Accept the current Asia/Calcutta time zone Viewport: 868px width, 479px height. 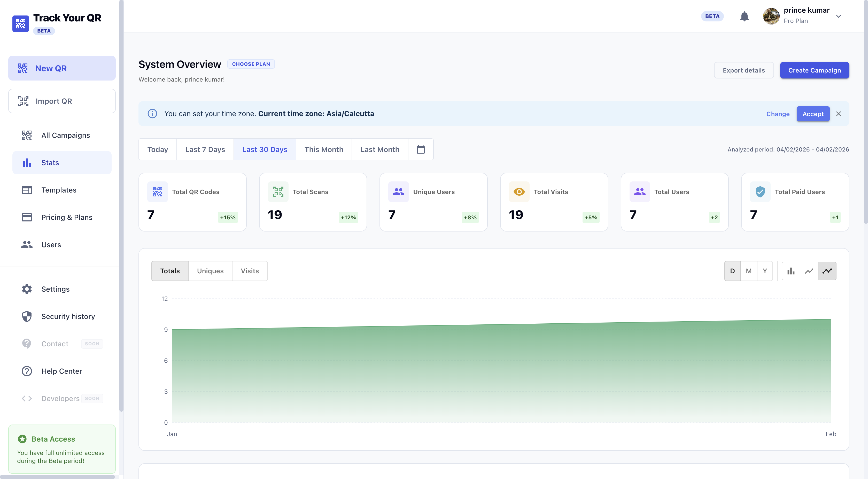813,114
